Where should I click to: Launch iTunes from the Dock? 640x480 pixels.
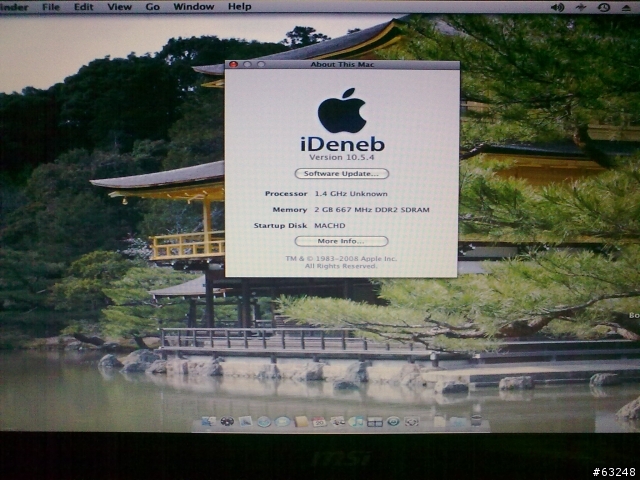[x=356, y=422]
